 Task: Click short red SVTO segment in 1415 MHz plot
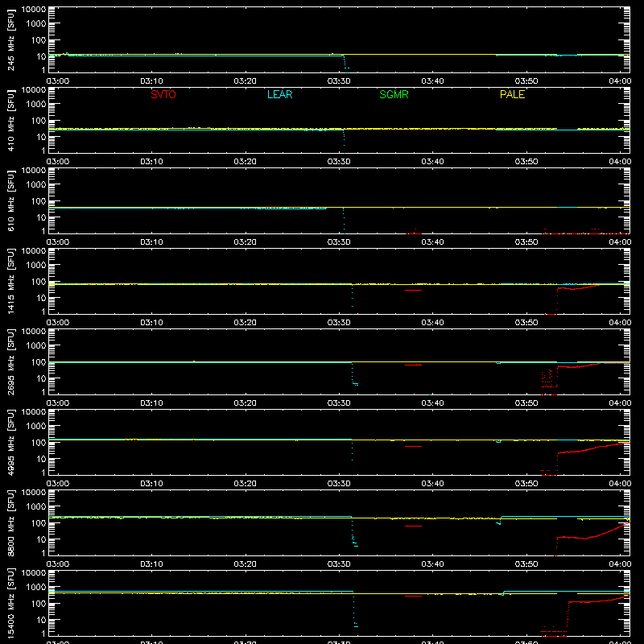click(413, 290)
